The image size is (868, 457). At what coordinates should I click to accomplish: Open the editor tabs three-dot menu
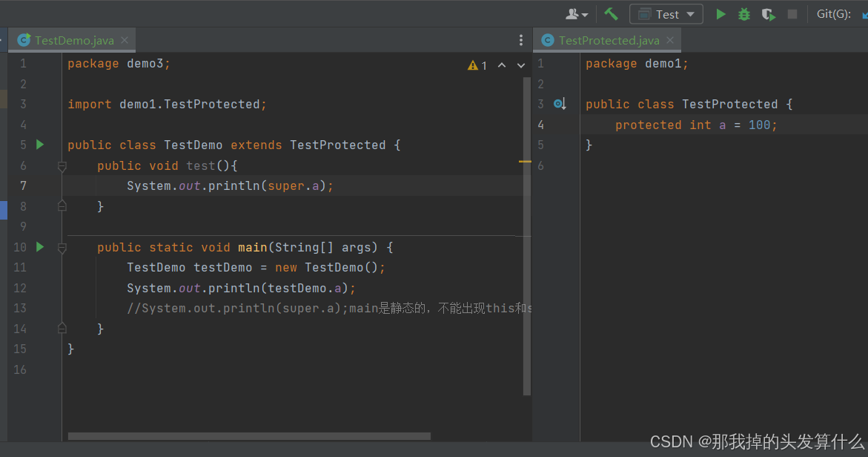pyautogui.click(x=521, y=40)
